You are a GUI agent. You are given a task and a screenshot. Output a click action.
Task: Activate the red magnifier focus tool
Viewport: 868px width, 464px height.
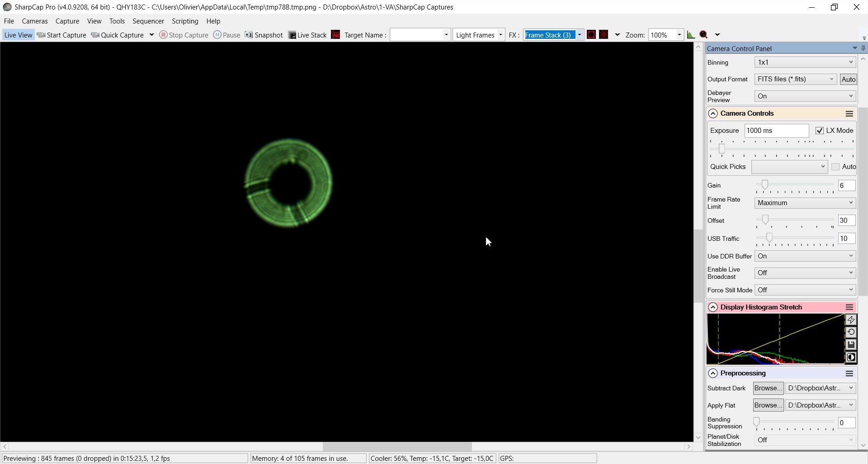703,35
